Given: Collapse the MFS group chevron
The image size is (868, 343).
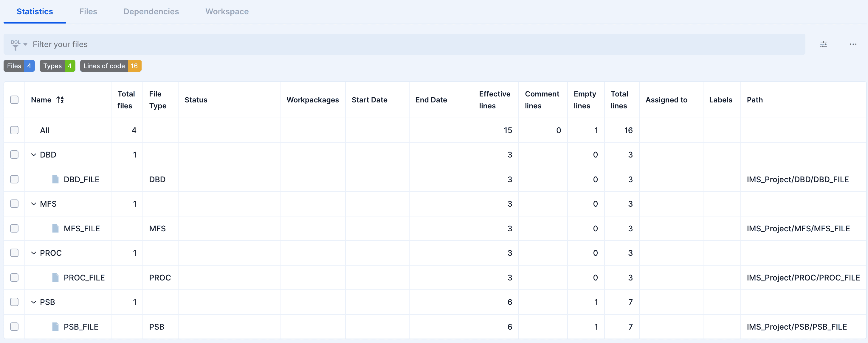Looking at the screenshot, I should [33, 204].
